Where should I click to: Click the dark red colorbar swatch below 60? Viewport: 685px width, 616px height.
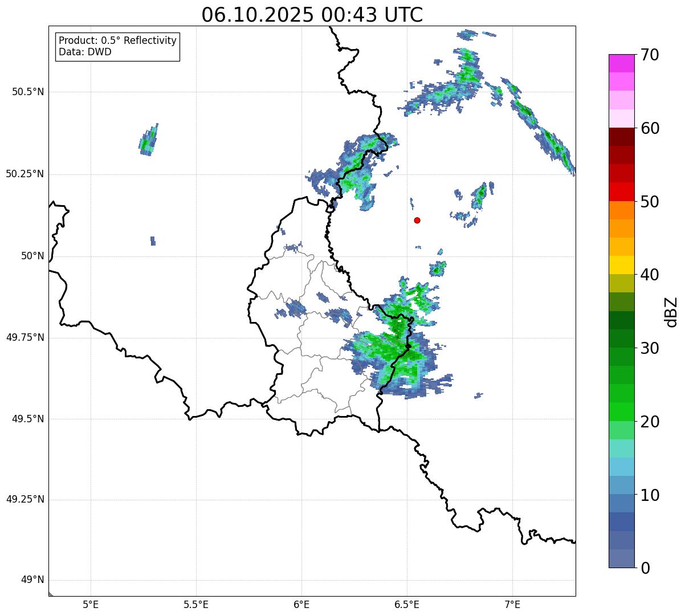click(x=622, y=137)
